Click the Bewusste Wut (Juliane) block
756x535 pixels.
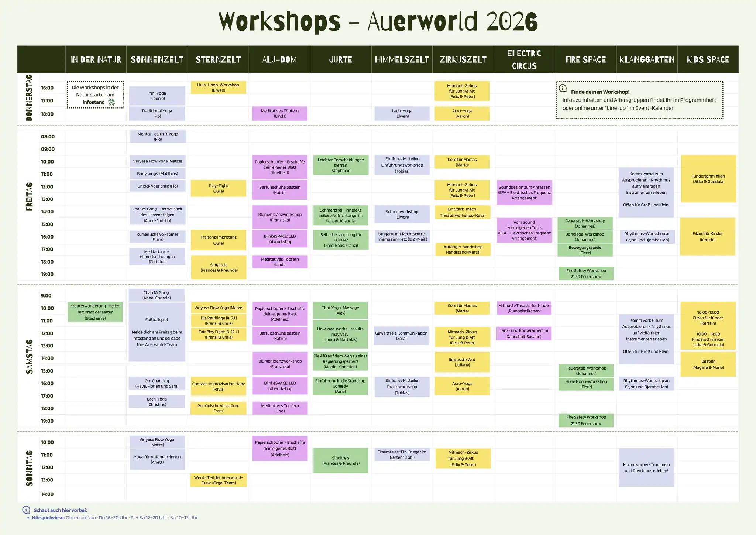pos(462,362)
